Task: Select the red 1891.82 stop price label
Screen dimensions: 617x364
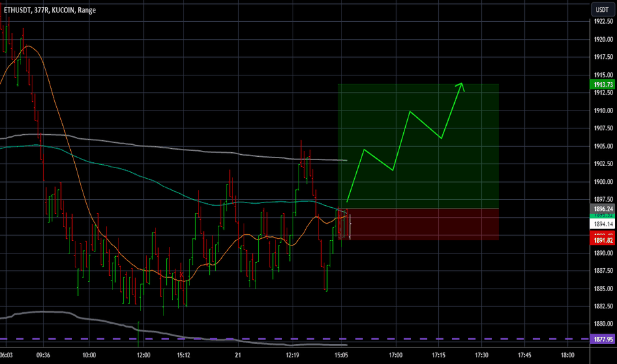Action: tap(603, 240)
